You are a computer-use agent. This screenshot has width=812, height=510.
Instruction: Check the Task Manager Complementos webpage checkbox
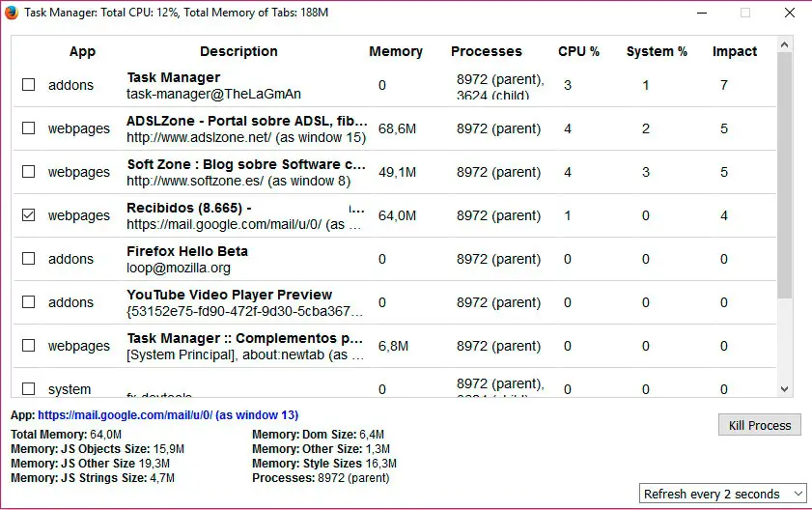pos(28,346)
